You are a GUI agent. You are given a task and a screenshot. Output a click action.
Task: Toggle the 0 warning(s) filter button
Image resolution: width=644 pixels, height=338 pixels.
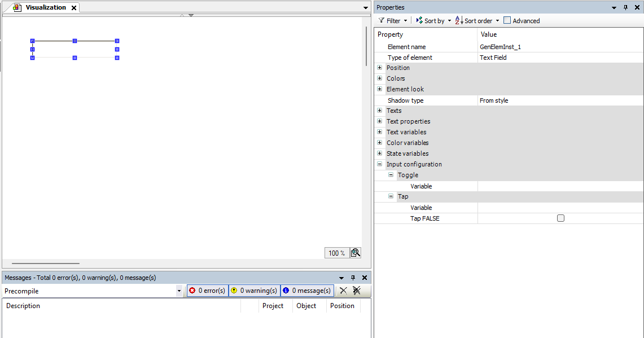click(254, 291)
